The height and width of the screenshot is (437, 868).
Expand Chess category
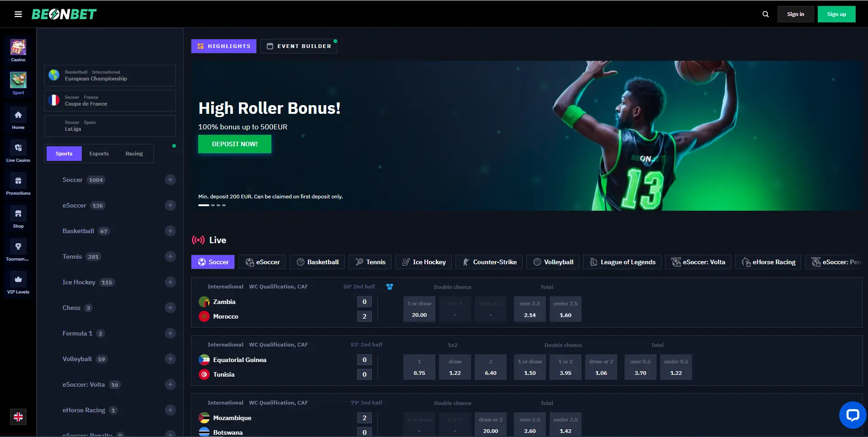(170, 308)
